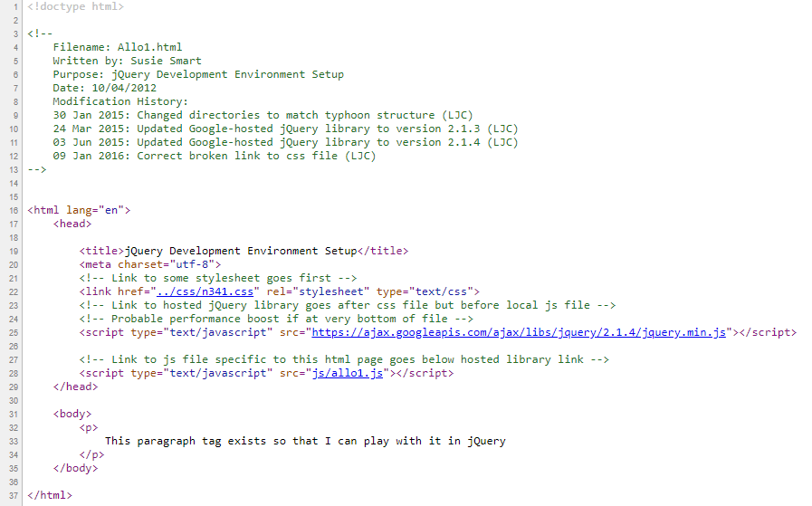Click the 'Probable performance boost' comment
This screenshot has height=506, width=812.
coord(276,319)
